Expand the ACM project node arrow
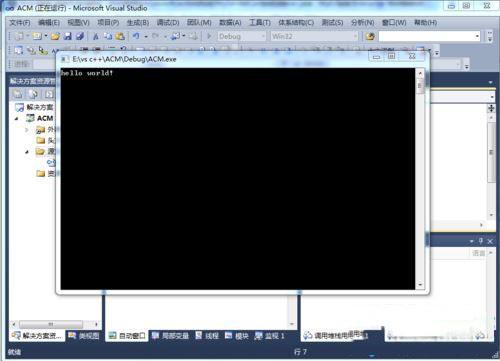The height and width of the screenshot is (361, 500). (x=16, y=118)
